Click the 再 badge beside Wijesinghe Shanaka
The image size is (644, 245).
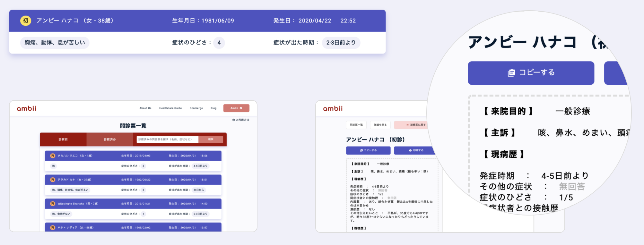pos(53,204)
